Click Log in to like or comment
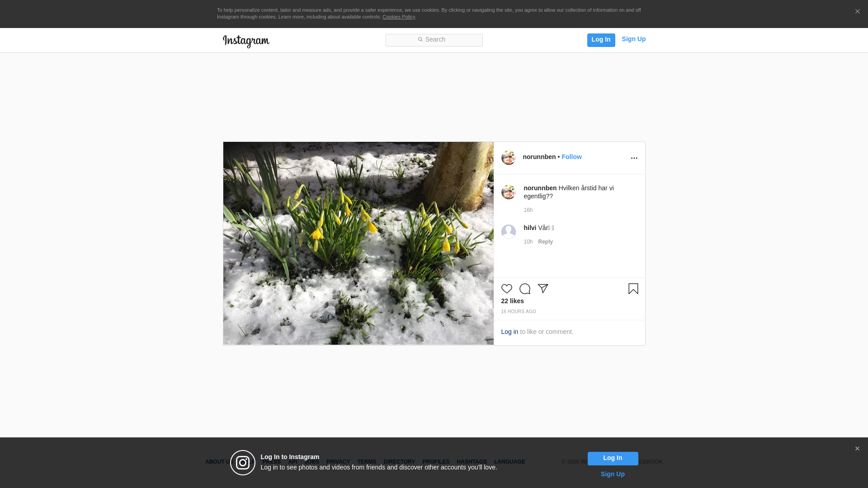This screenshot has width=868, height=488. [x=509, y=332]
